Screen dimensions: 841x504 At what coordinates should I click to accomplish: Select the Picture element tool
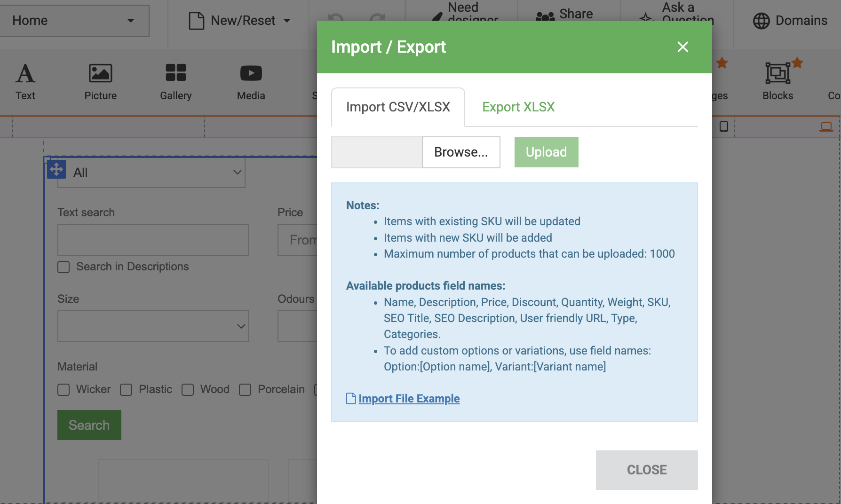point(101,82)
